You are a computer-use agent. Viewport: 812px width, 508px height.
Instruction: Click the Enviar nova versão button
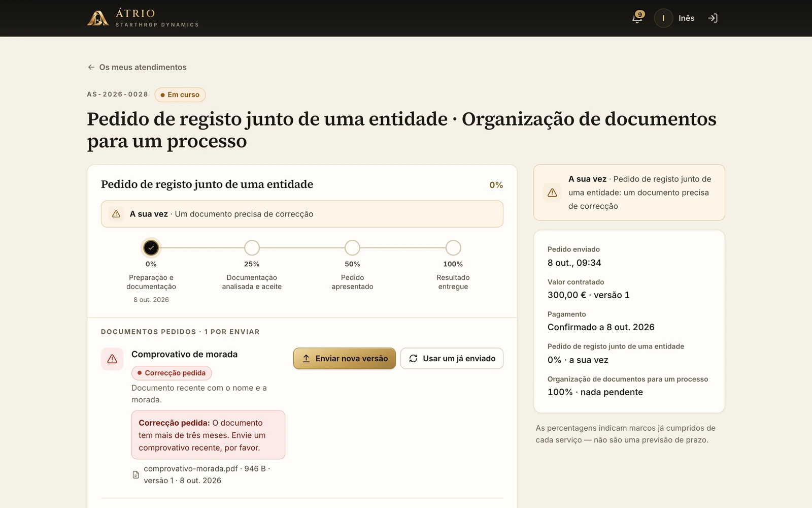point(345,359)
